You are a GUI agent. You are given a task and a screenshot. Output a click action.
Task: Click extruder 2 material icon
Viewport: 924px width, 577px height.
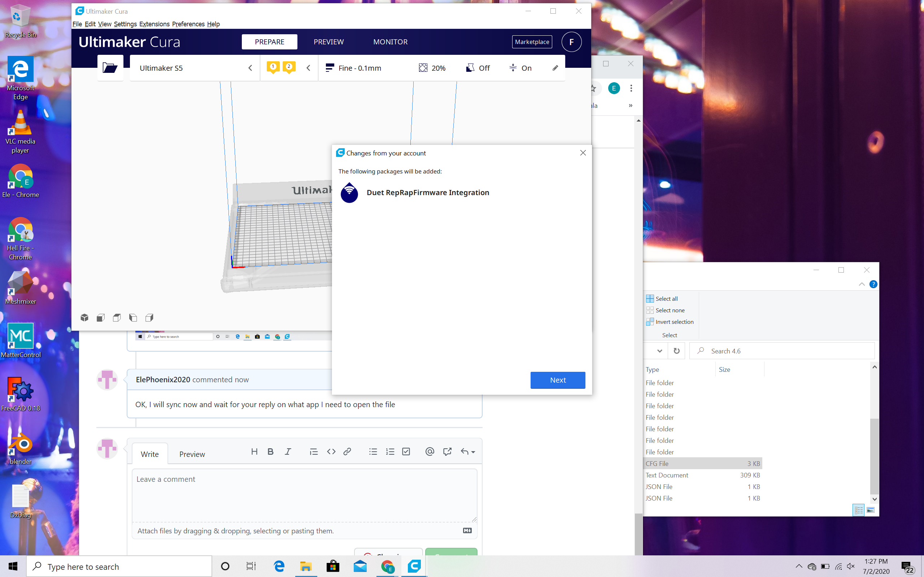289,67
